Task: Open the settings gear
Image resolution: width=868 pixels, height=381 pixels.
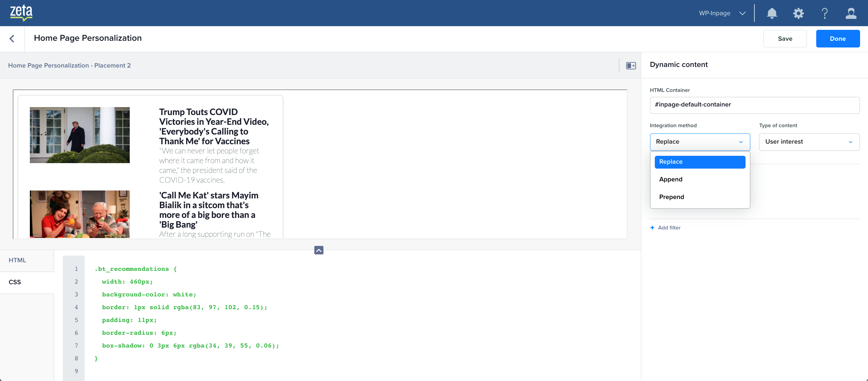Action: [798, 13]
